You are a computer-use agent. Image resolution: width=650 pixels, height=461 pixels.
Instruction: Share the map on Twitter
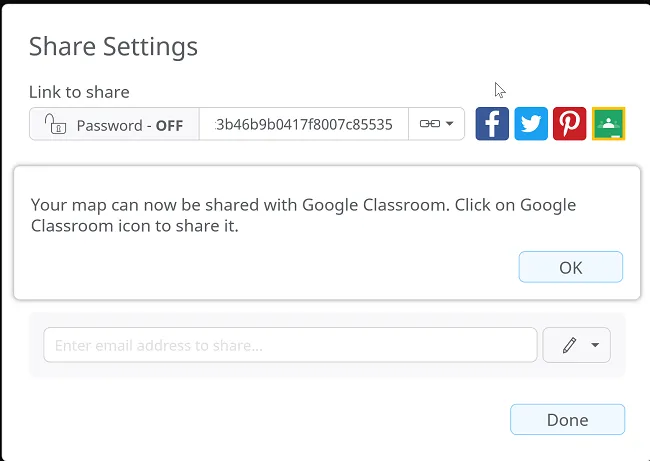531,124
